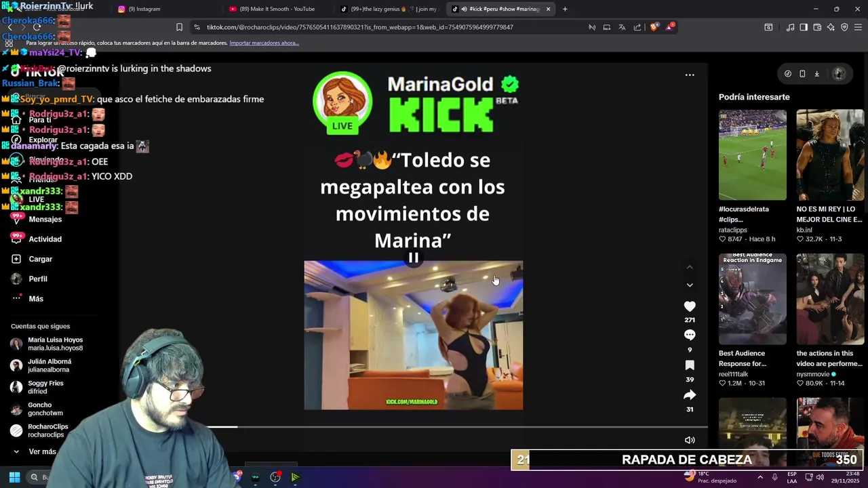Show hidden system tray icons chevron
The height and width of the screenshot is (488, 868).
759,477
